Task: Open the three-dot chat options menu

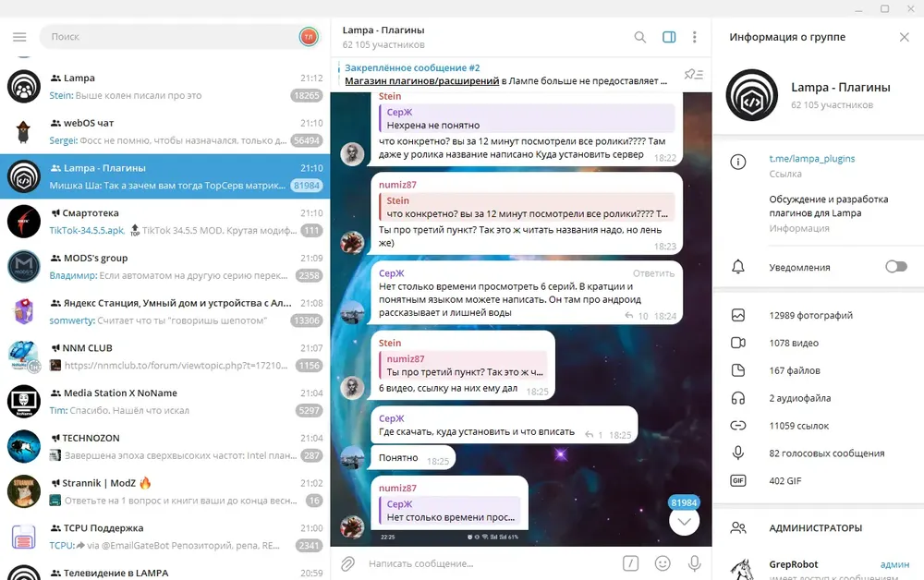Action: [x=695, y=37]
